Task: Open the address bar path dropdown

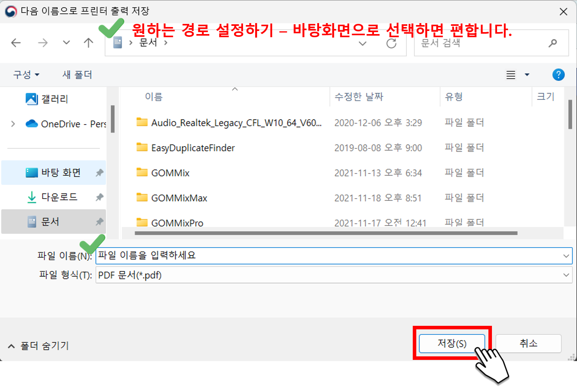Action: [363, 43]
